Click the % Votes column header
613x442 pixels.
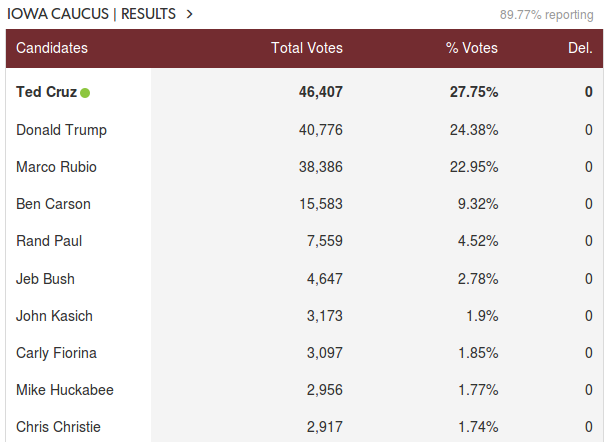coord(472,48)
